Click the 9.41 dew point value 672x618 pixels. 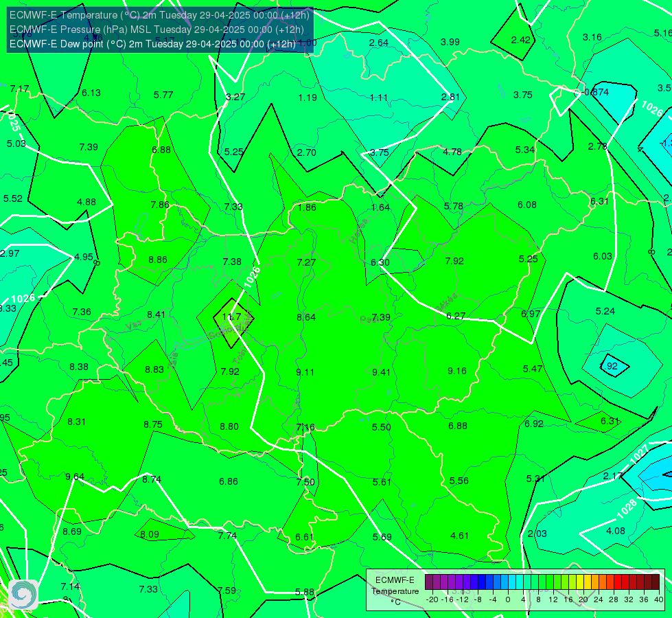[x=381, y=372]
